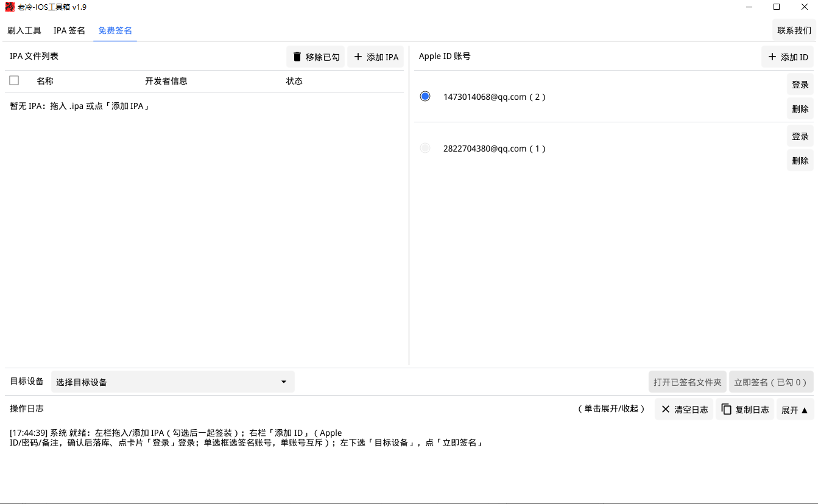Click the 展开 ▲ log expander
The image size is (818, 504).
795,410
